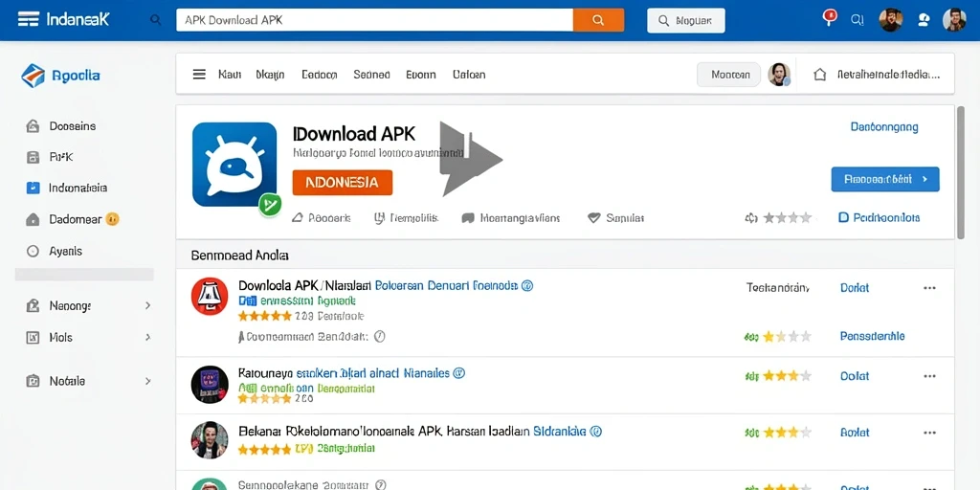The image size is (980, 490).
Task: Select the Pifk sidebar icon
Action: 33,157
